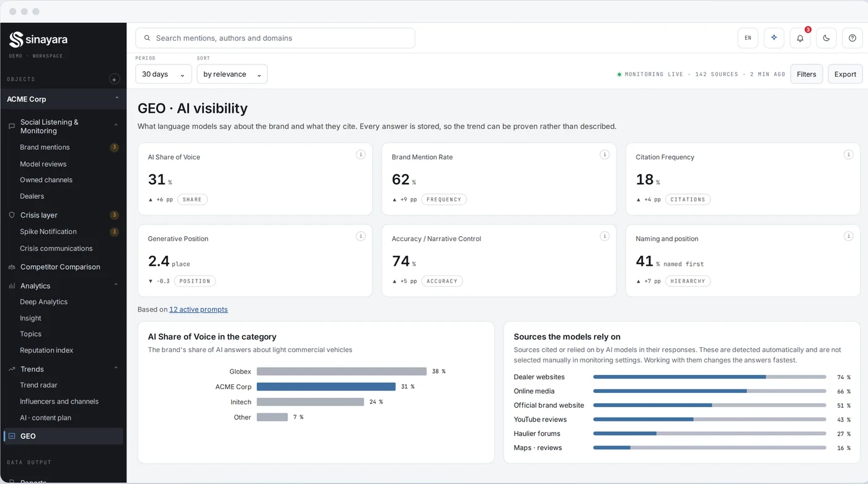Collapse the ACME Corp object section
The height and width of the screenshot is (484, 868).
click(117, 99)
